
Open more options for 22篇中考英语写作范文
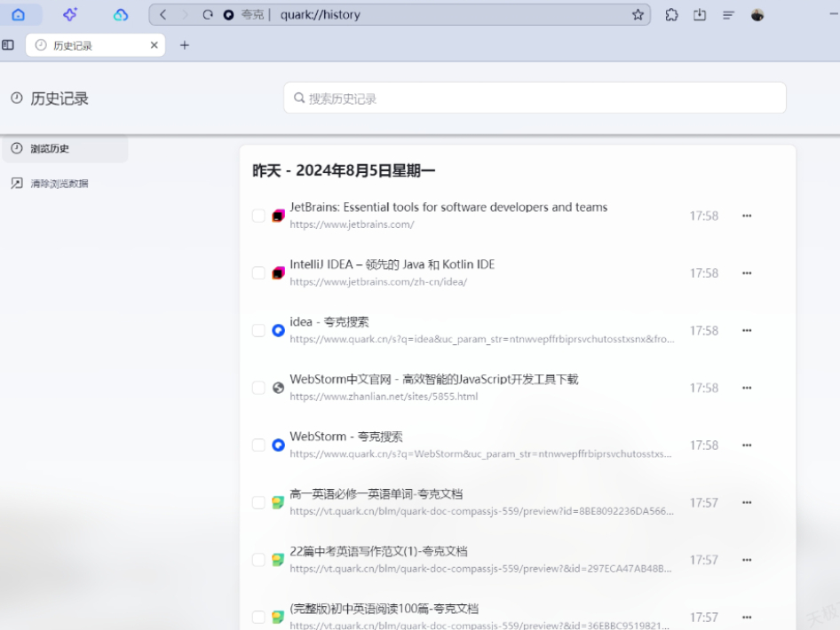[747, 560]
